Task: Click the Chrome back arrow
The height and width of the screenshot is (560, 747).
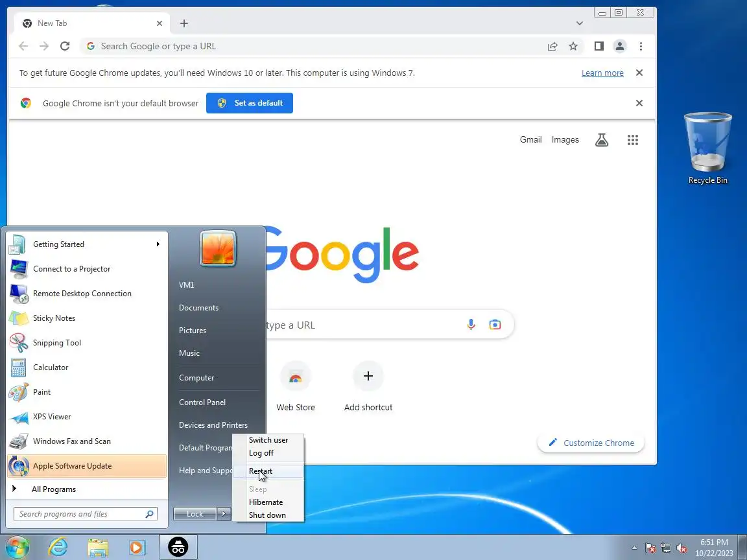Action: [23, 46]
